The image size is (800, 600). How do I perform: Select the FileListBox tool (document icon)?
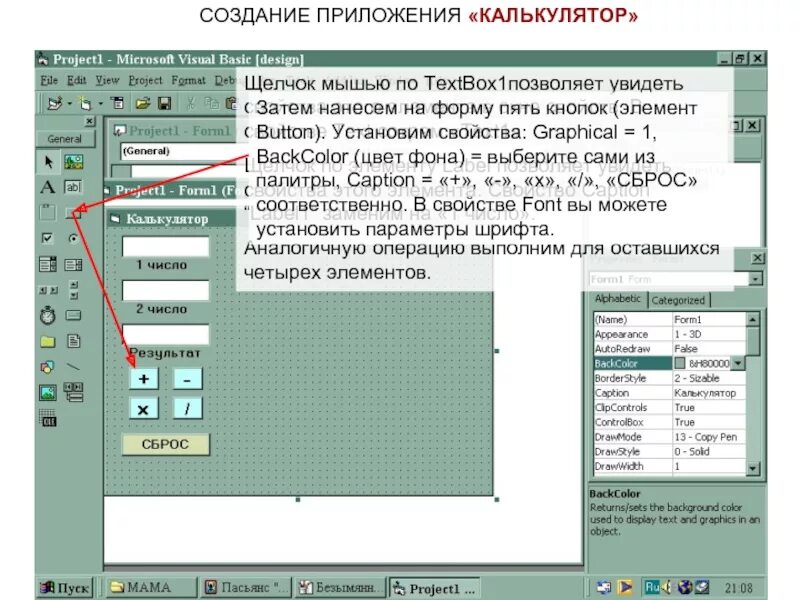[x=73, y=341]
